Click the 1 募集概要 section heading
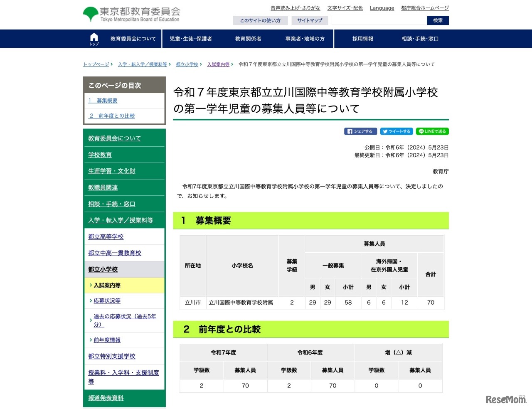The width and height of the screenshot is (532, 409). 311,221
